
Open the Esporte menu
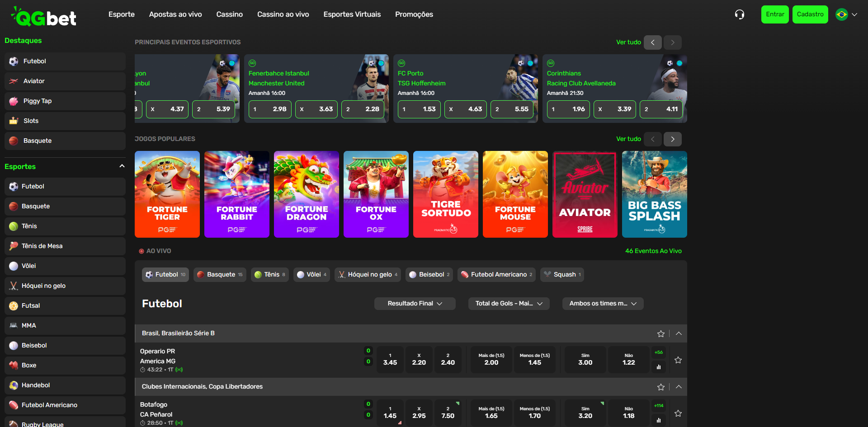[x=122, y=14]
